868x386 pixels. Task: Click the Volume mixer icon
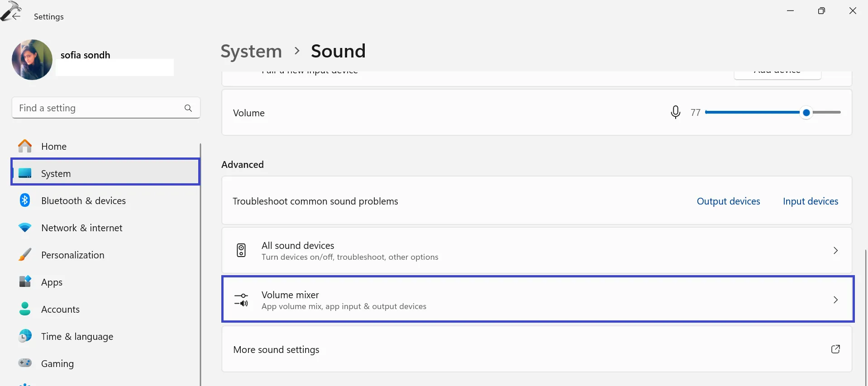tap(241, 300)
